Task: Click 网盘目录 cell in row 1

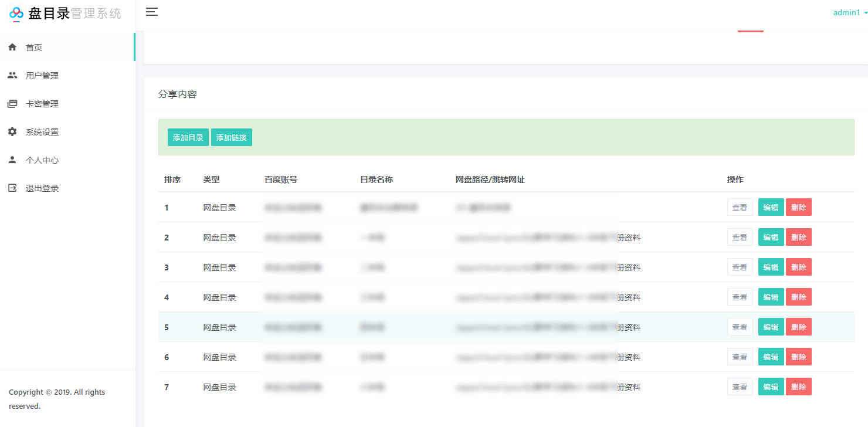Action: click(220, 207)
